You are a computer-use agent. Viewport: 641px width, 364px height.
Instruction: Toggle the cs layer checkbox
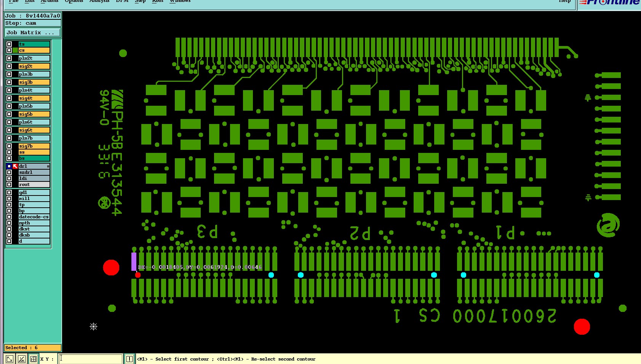(x=9, y=50)
